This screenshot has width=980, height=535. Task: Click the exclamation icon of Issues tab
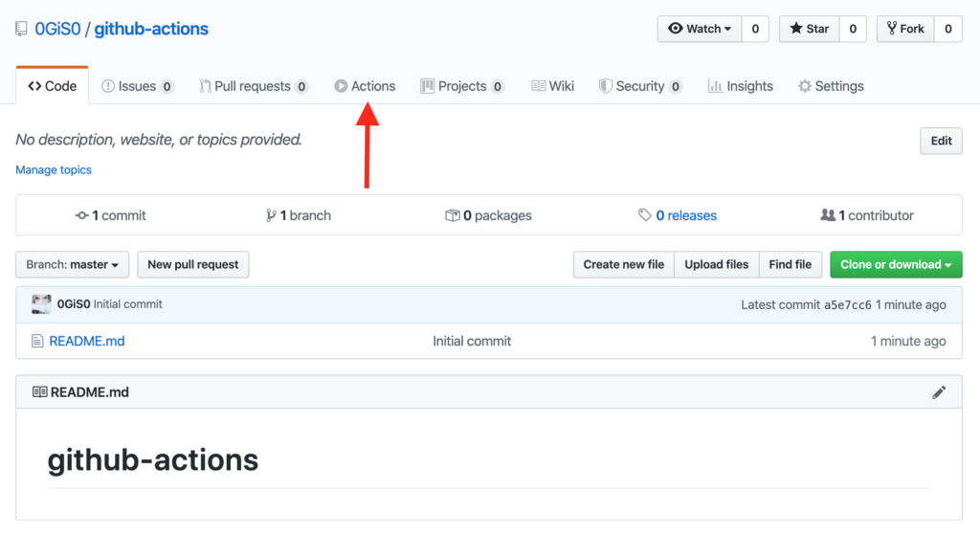(x=108, y=86)
